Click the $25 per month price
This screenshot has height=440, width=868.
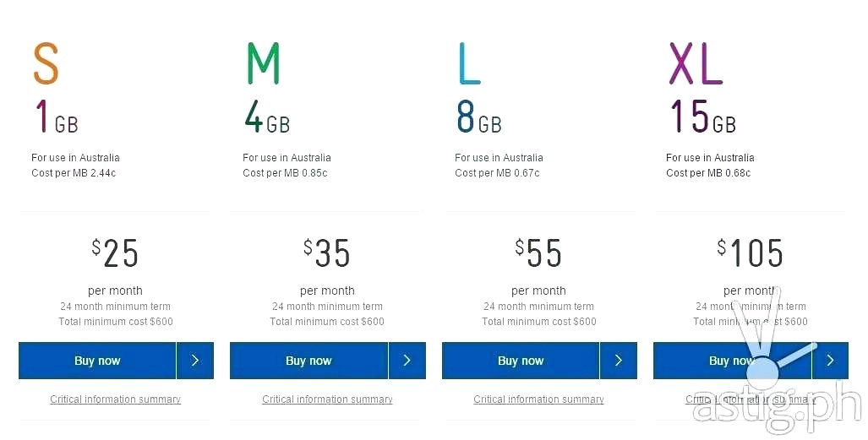[116, 253]
